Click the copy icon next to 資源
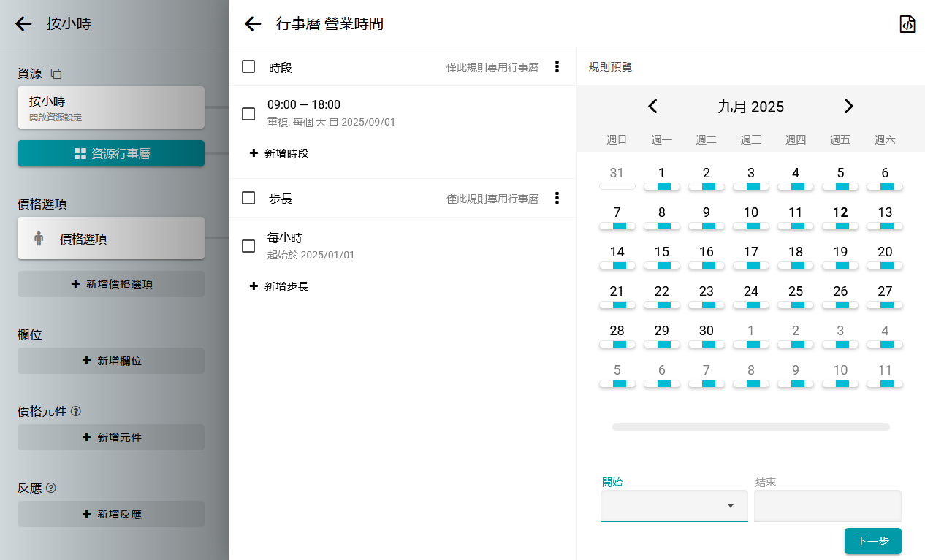 [x=56, y=74]
